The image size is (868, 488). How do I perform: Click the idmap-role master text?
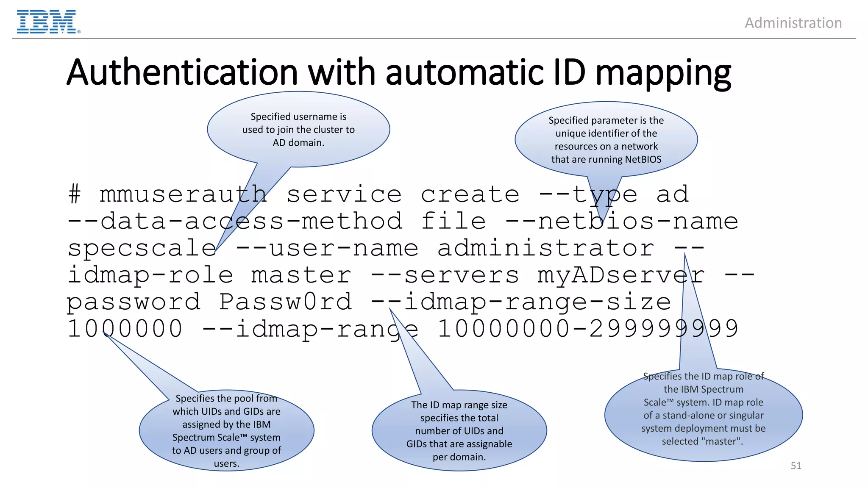(209, 275)
